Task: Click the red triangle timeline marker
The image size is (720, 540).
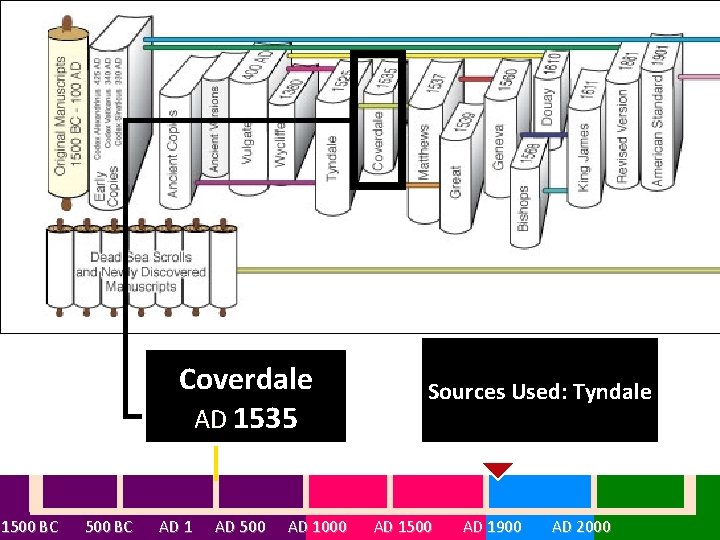Action: (498, 470)
